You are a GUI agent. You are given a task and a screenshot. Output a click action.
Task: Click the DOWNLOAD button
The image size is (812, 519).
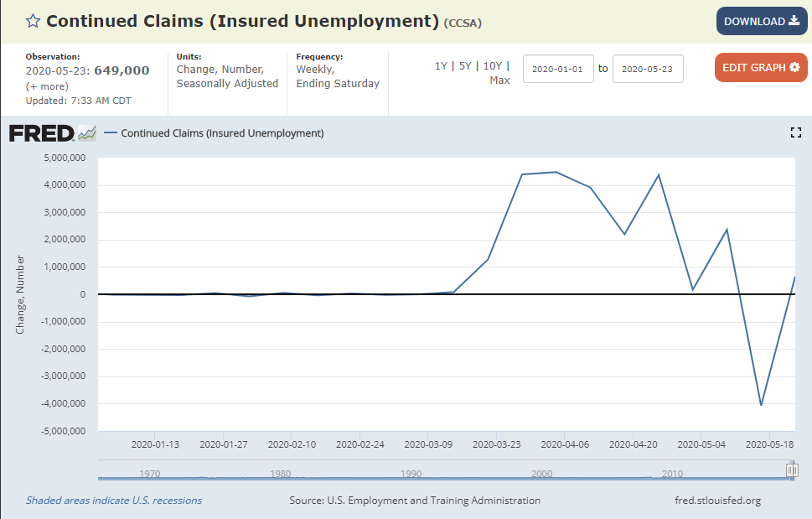762,21
